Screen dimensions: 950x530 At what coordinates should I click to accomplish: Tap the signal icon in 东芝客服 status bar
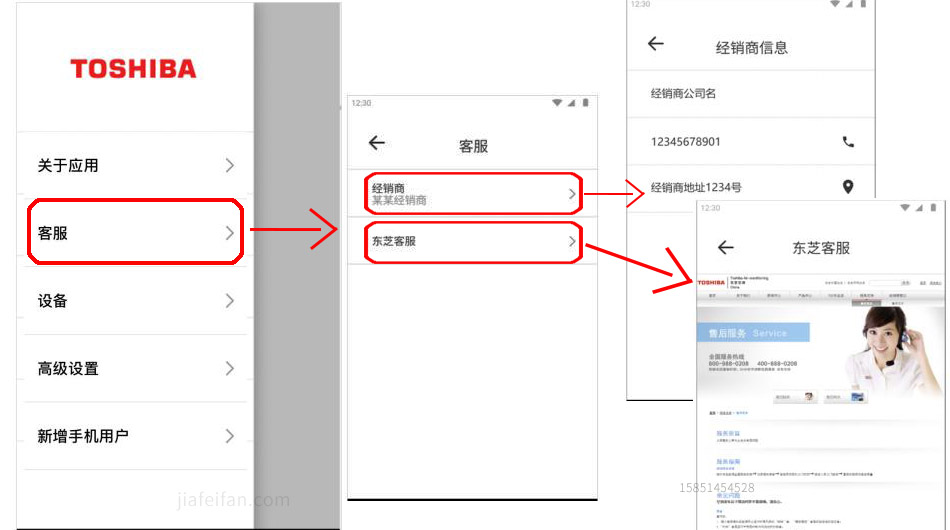919,208
